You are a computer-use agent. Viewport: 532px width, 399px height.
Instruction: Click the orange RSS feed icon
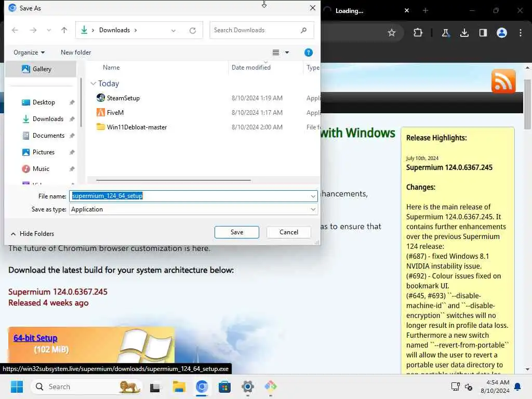click(503, 82)
